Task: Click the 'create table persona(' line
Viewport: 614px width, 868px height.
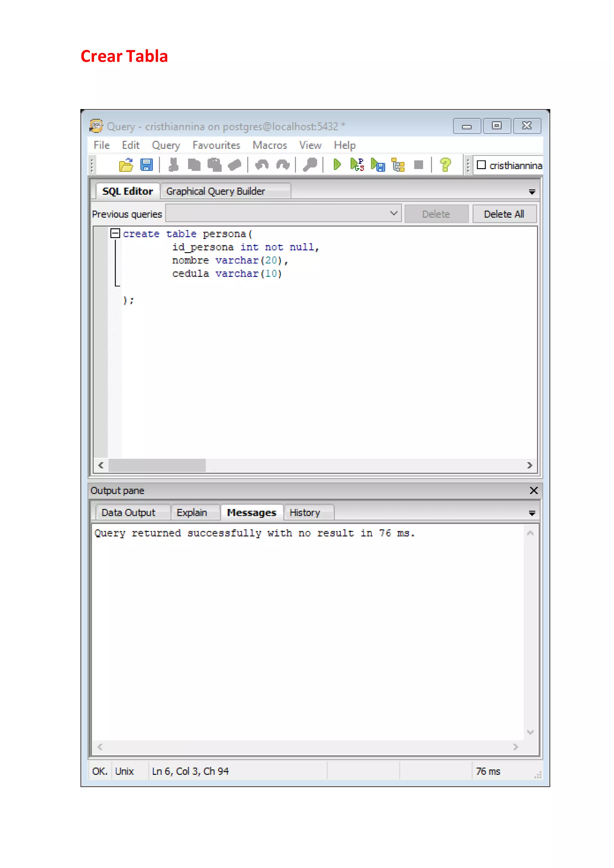Action: pyautogui.click(x=187, y=234)
